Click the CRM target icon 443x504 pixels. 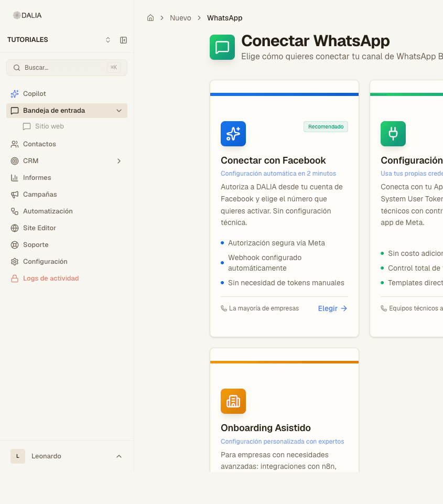click(15, 160)
